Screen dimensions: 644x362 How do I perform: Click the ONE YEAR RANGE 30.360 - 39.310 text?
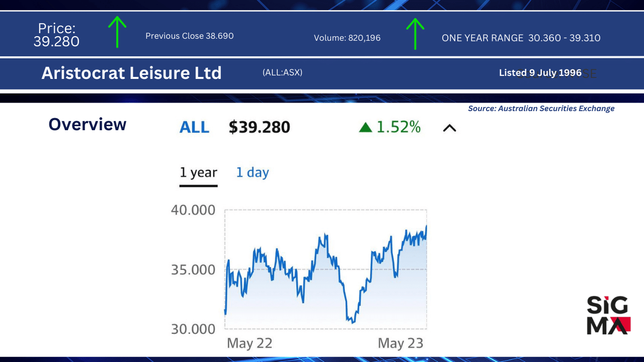click(521, 38)
